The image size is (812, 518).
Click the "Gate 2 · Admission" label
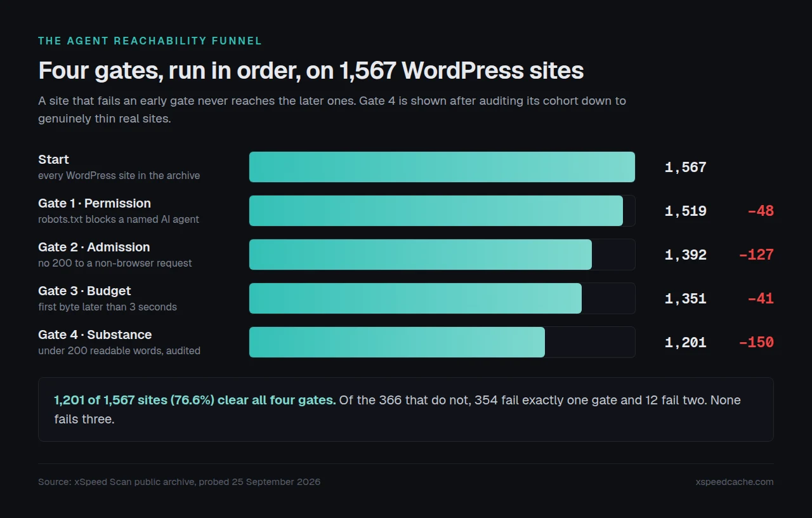94,247
